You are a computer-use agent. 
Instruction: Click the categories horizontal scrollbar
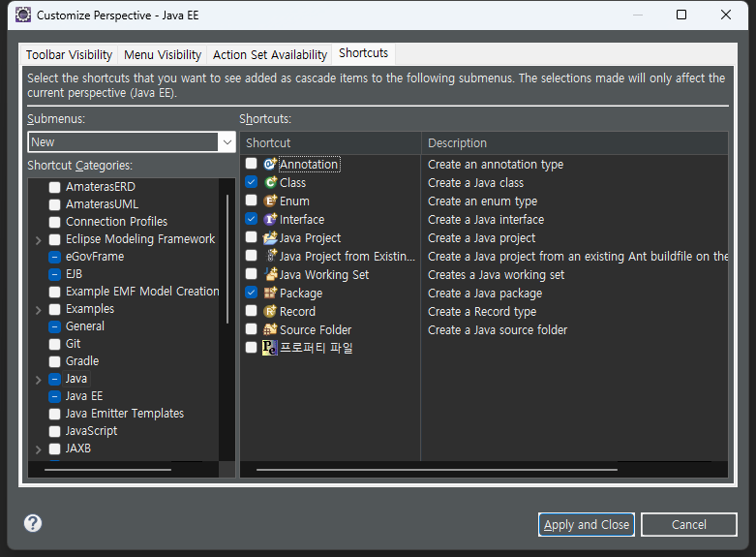(108, 469)
